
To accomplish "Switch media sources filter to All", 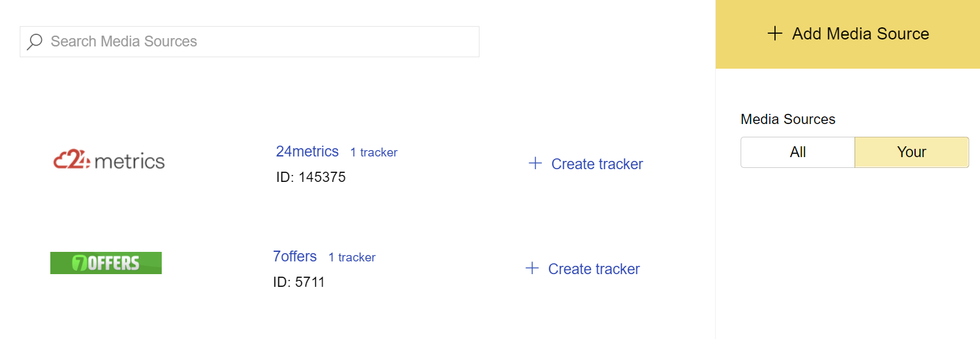I will [x=798, y=152].
